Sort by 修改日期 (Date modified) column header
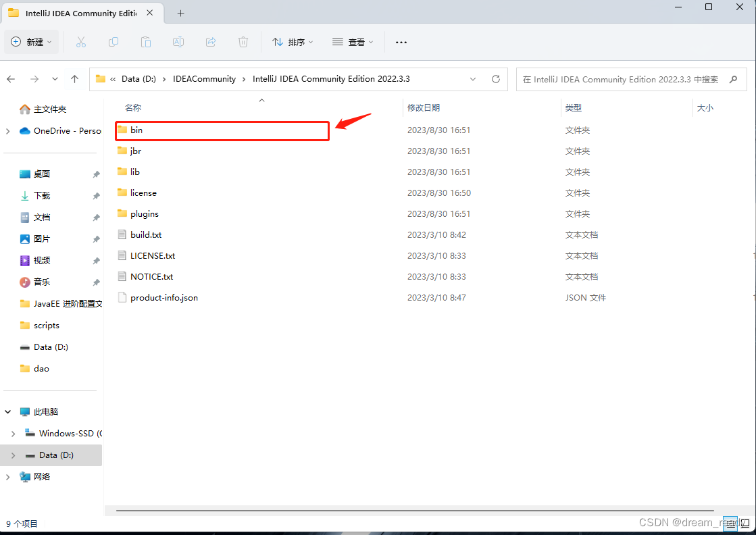Viewport: 756px width, 535px height. (x=424, y=108)
